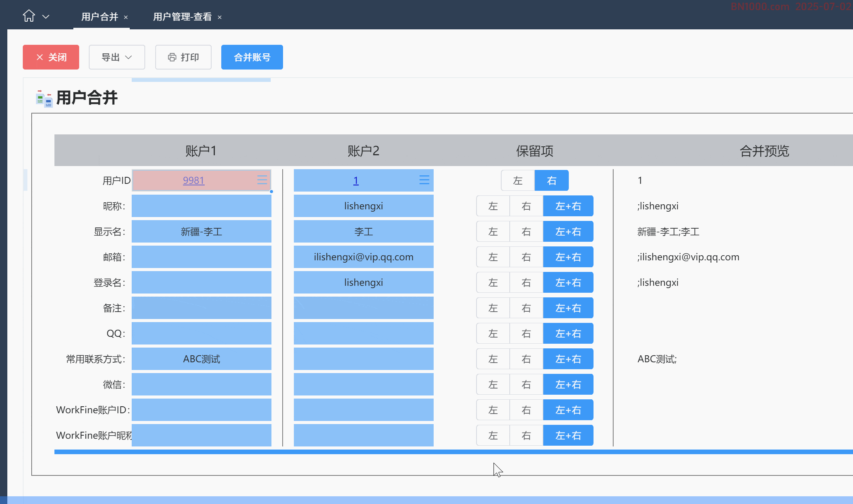Screen dimensions: 853x504
Task: Open list menu icon for 账户2 user ID
Action: 424,180
